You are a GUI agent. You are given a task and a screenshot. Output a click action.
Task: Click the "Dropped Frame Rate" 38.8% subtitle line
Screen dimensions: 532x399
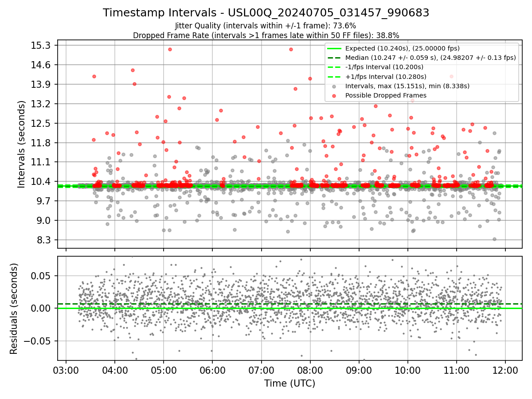point(266,35)
